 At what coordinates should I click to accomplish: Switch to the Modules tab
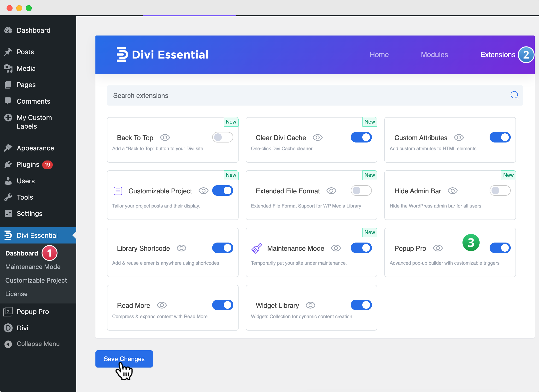tap(434, 55)
